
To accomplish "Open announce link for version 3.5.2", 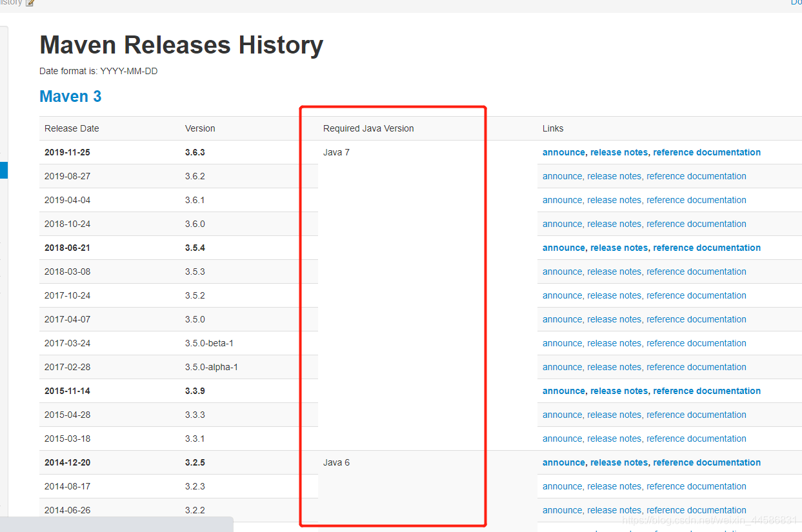I will point(562,296).
